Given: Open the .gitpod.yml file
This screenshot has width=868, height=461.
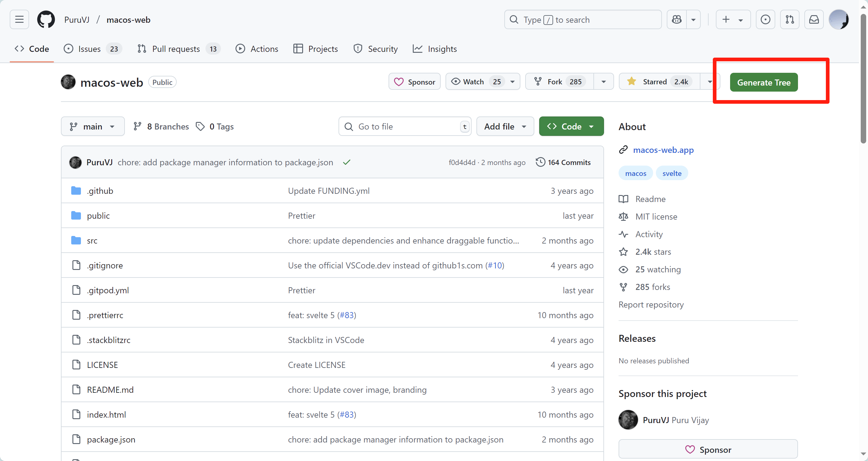Looking at the screenshot, I should [108, 290].
